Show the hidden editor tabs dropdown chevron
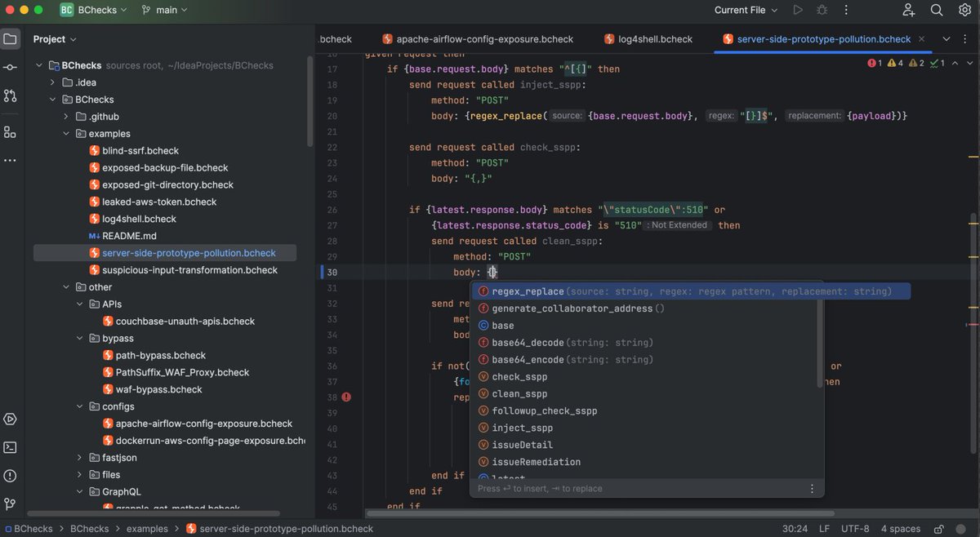The width and height of the screenshot is (980, 537). point(947,39)
